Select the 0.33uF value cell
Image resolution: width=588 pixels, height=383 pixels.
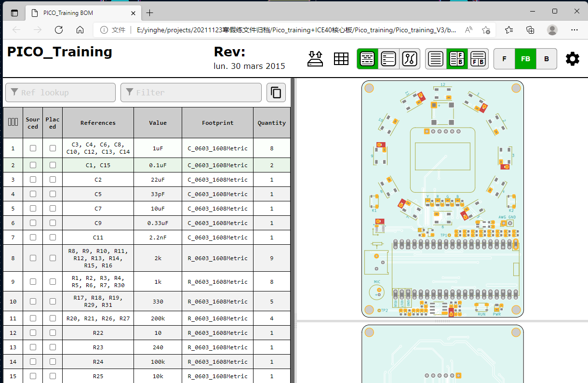[x=158, y=223]
